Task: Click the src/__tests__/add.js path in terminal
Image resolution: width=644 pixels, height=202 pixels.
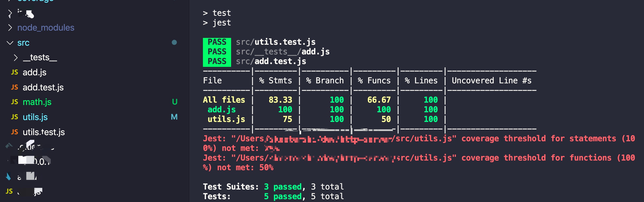Action: click(283, 52)
